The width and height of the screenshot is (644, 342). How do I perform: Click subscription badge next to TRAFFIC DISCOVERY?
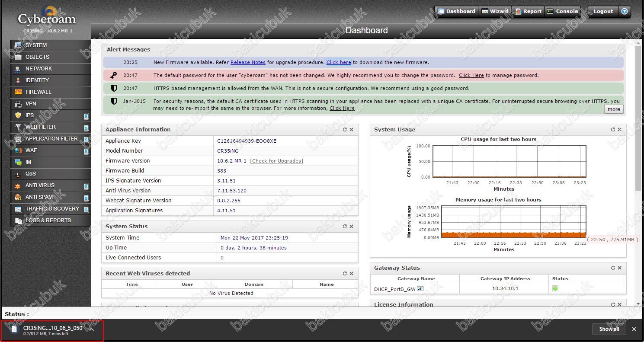[87, 210]
